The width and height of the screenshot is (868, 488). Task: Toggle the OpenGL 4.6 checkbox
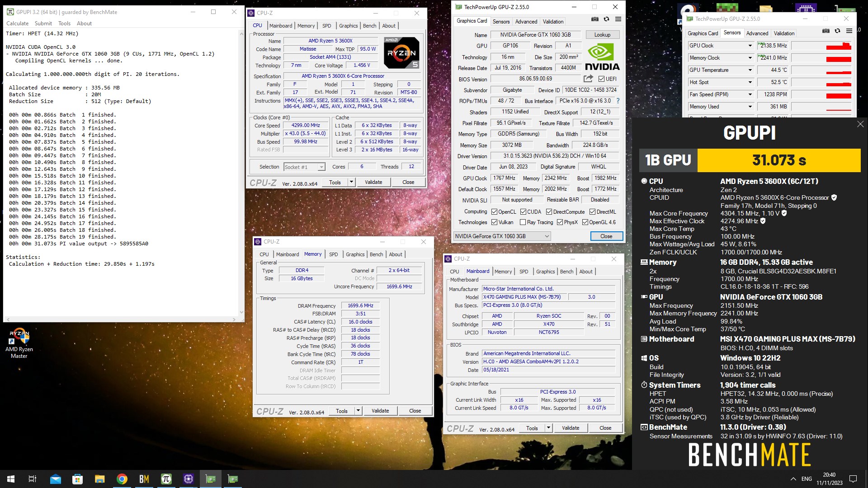click(x=585, y=222)
